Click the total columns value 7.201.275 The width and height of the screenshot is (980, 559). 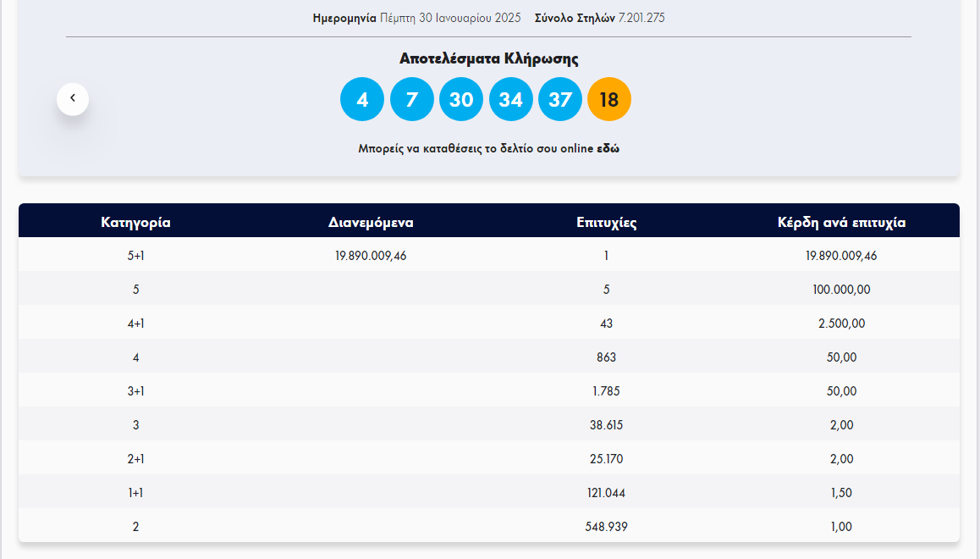tap(641, 18)
